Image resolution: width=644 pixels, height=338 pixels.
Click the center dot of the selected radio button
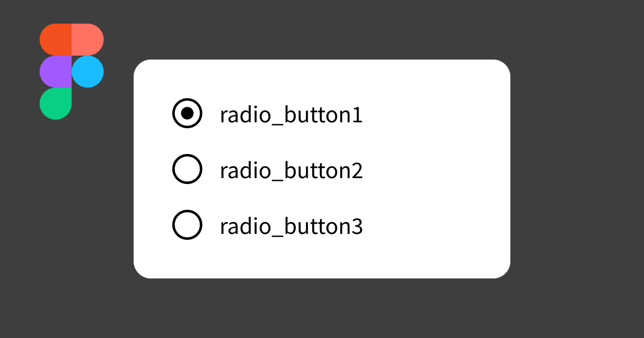pos(187,113)
